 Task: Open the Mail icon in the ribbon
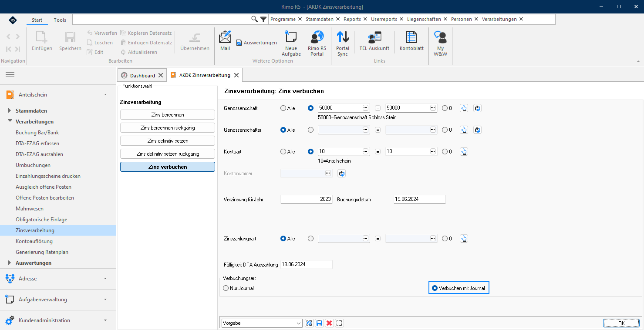tap(225, 41)
